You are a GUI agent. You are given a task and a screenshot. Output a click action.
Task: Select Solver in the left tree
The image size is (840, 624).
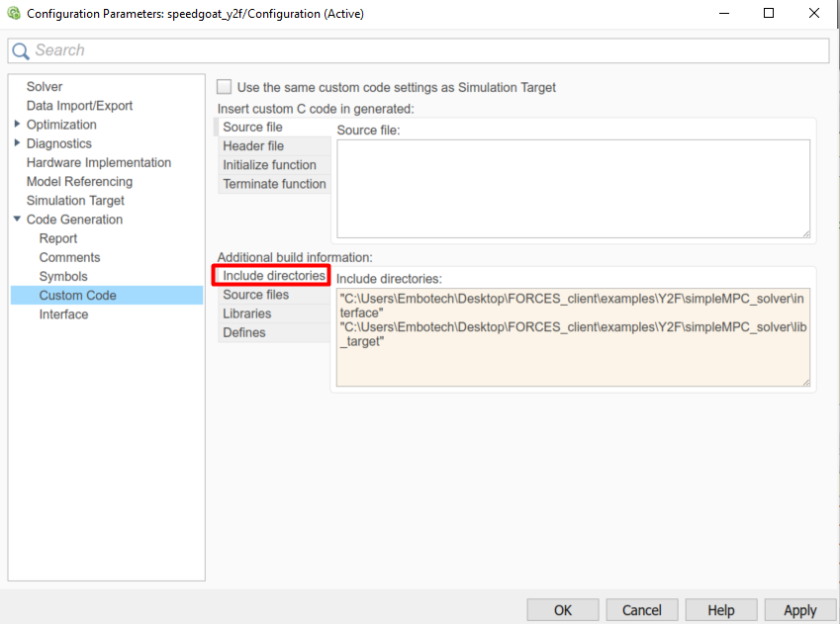click(x=45, y=87)
